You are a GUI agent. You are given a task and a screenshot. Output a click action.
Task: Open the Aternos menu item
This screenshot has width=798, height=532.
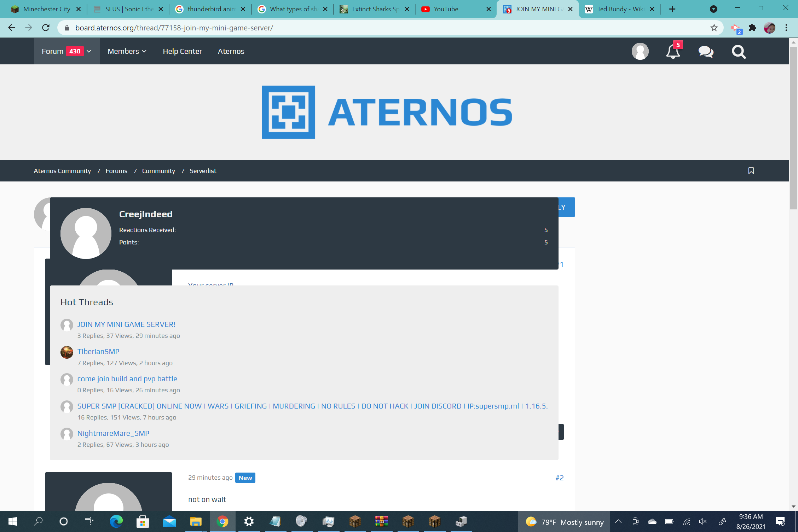(231, 51)
